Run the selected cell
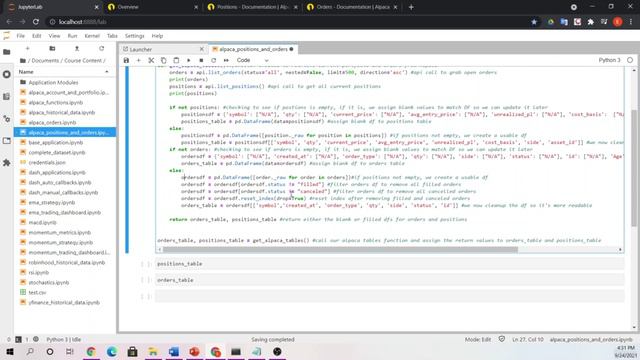Screen dimensions: 640x360 (189, 60)
